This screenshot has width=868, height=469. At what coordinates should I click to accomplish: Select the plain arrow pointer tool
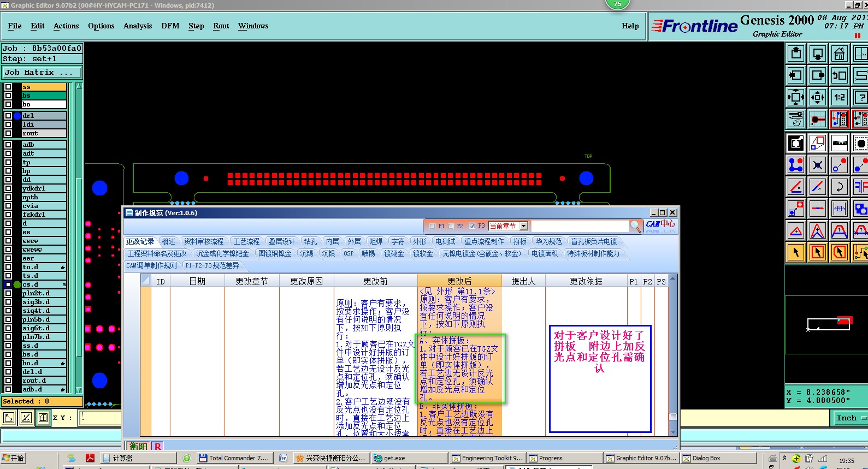796,252
